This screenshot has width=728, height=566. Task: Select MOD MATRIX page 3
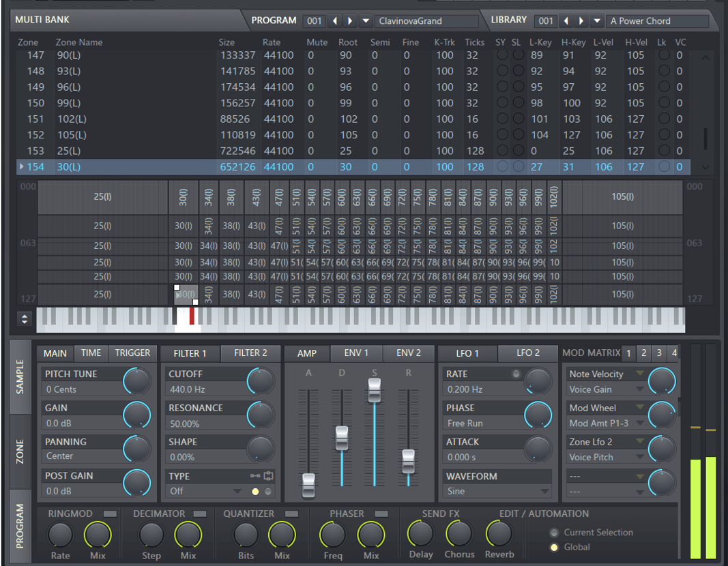point(659,353)
